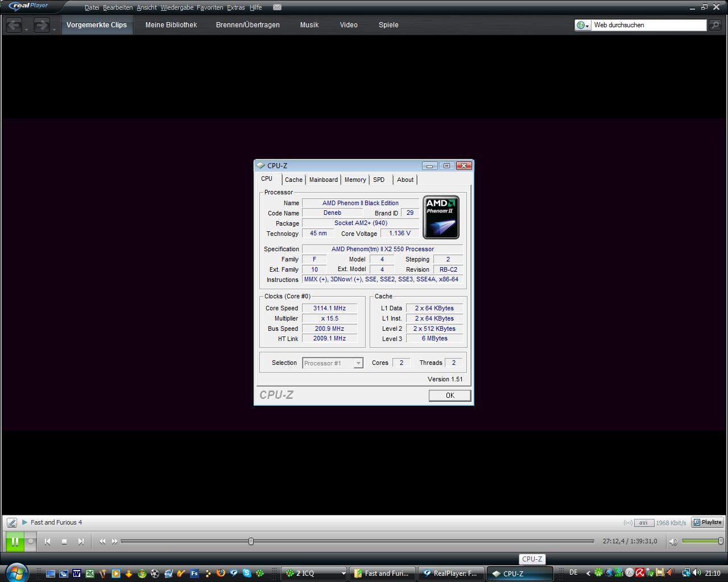Image resolution: width=728 pixels, height=582 pixels.
Task: Switch to the Memory tab in CPU-Z
Action: coord(355,180)
